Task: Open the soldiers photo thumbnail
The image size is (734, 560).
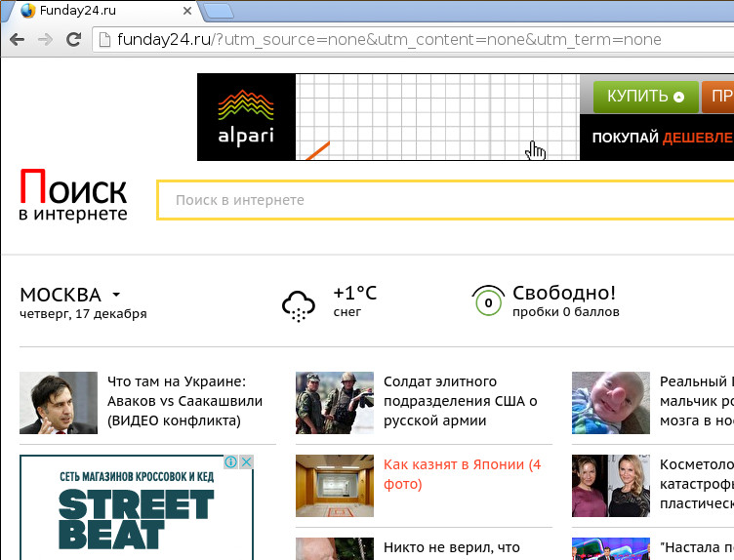Action: [x=335, y=403]
